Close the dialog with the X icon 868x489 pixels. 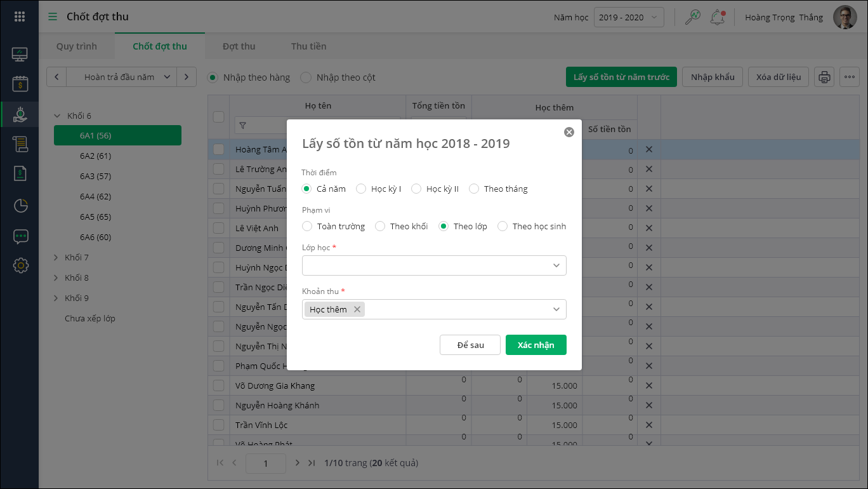569,132
